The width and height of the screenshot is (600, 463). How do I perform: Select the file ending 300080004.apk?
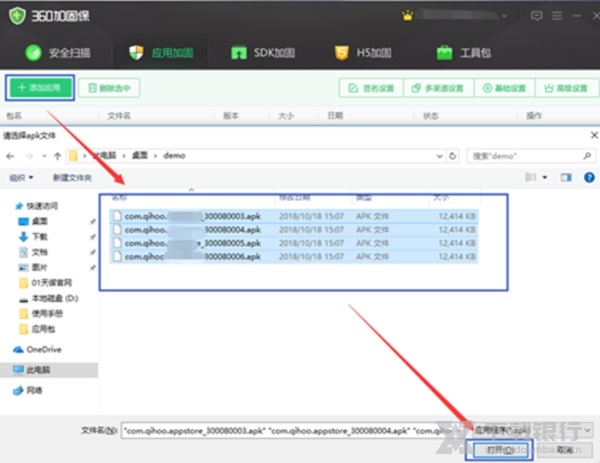[293, 230]
